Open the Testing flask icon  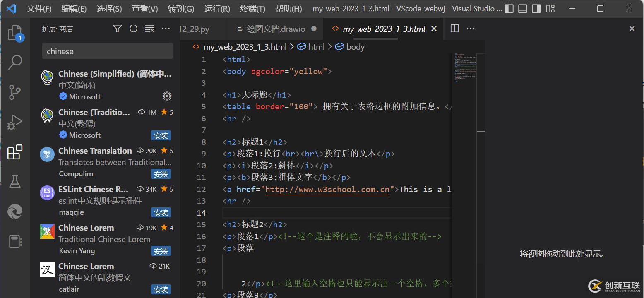coord(15,182)
